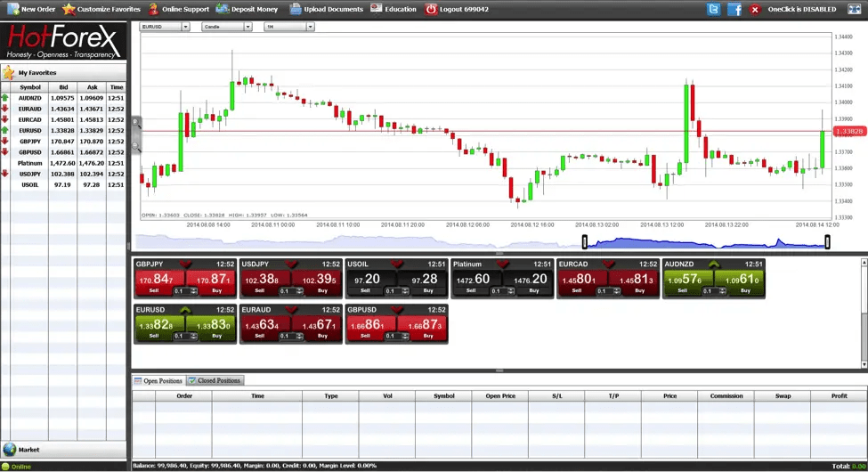Click the left handle of chart range slider
The height and width of the screenshot is (472, 868).
click(585, 241)
